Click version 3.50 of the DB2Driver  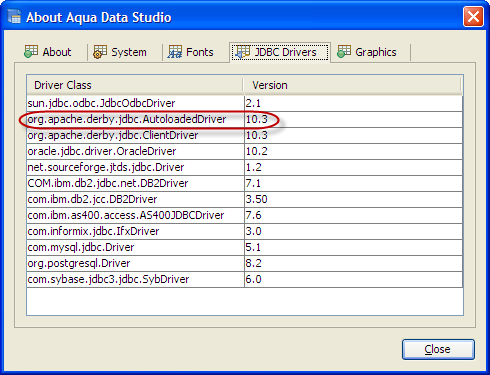[x=257, y=199]
